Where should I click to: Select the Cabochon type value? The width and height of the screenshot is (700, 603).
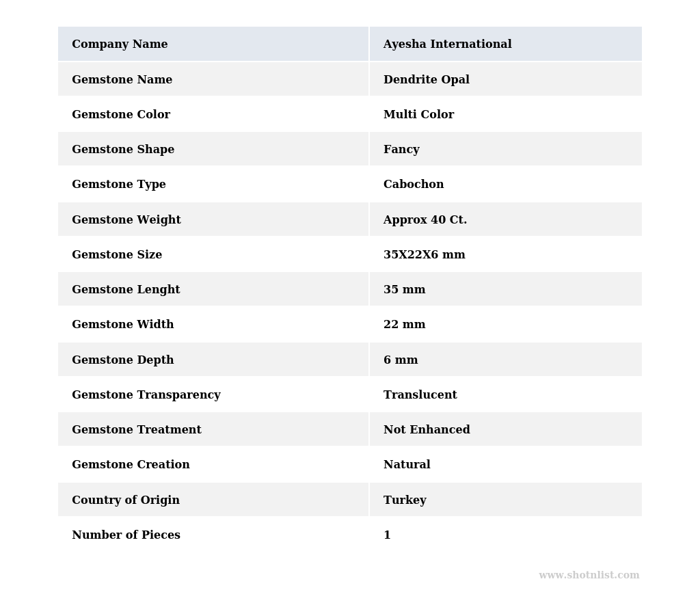click(x=413, y=185)
